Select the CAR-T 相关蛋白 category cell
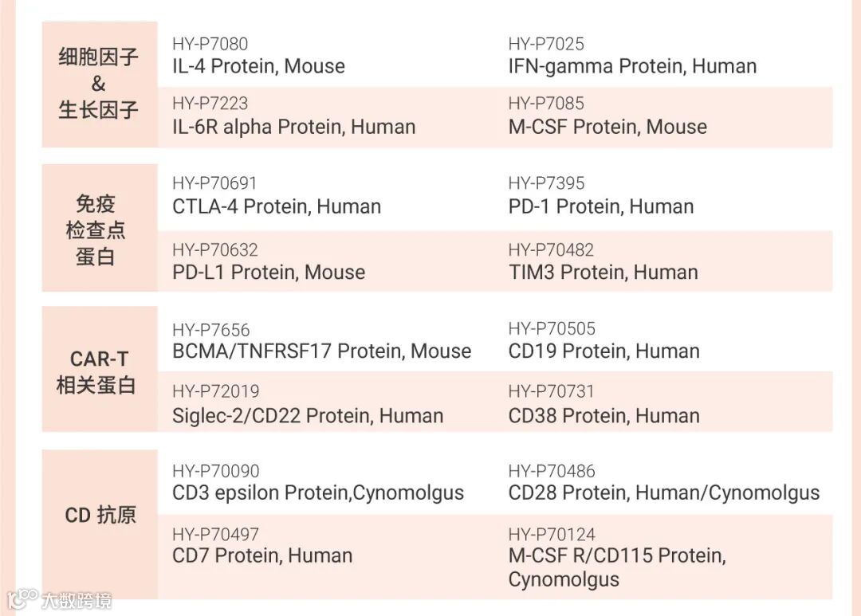 pyautogui.click(x=100, y=369)
